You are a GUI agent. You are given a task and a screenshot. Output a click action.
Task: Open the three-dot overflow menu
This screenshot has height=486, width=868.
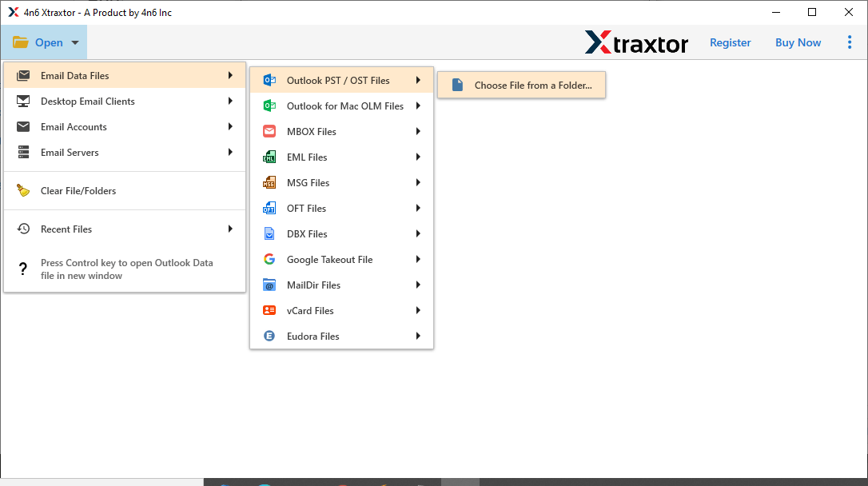[850, 42]
